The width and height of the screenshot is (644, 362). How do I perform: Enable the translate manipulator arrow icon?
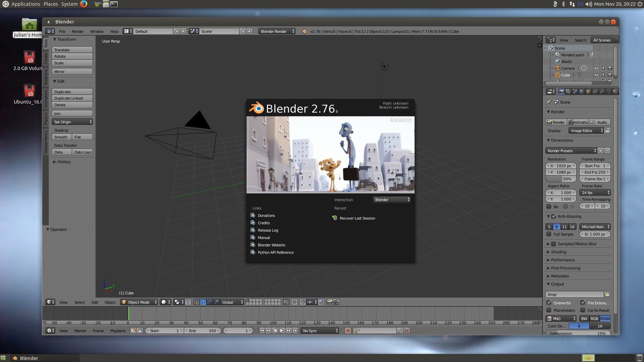(x=203, y=302)
